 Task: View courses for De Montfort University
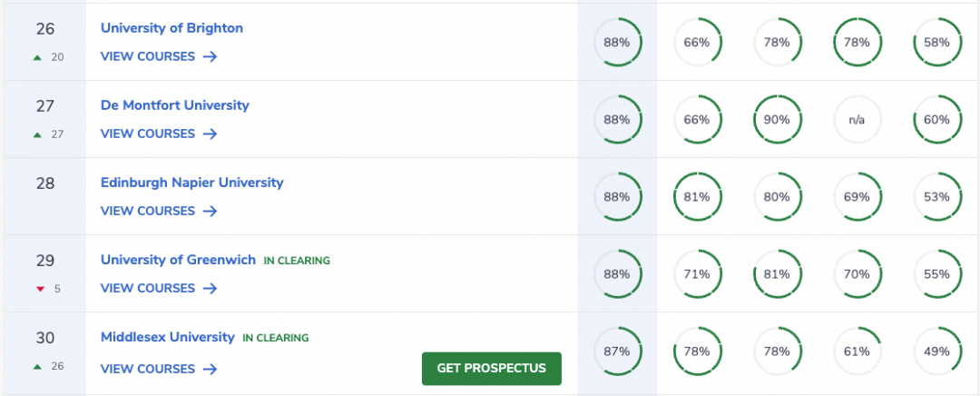click(x=159, y=134)
